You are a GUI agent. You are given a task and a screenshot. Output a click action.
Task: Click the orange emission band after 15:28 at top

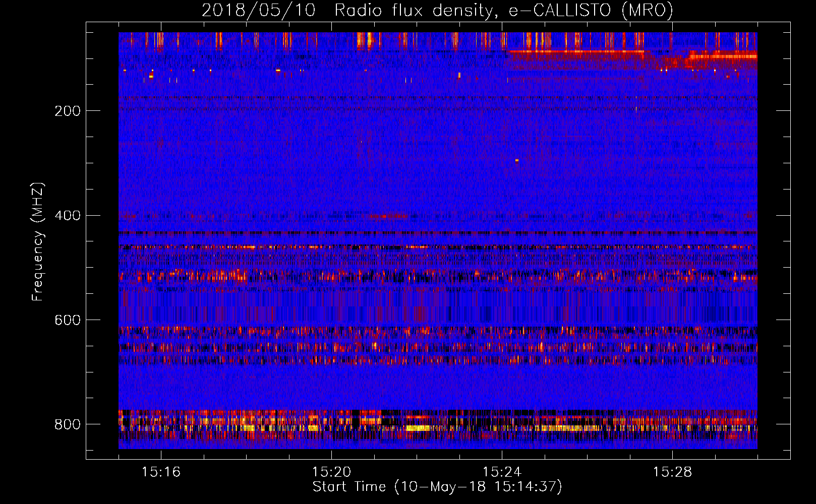(x=721, y=56)
